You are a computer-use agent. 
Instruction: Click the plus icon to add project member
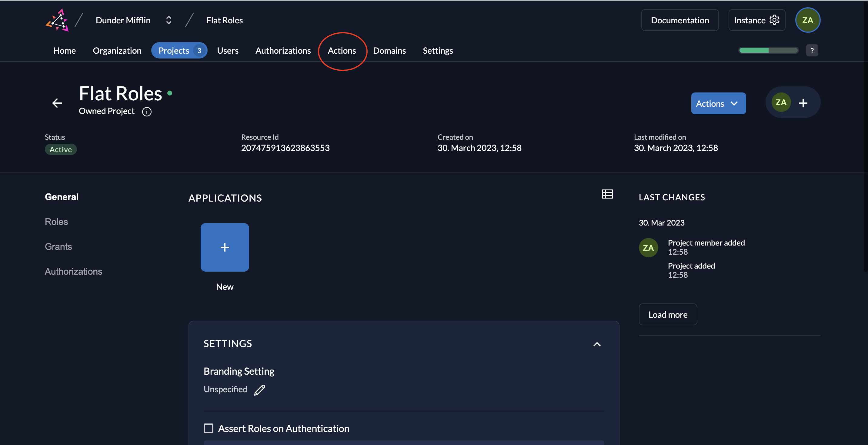(803, 103)
